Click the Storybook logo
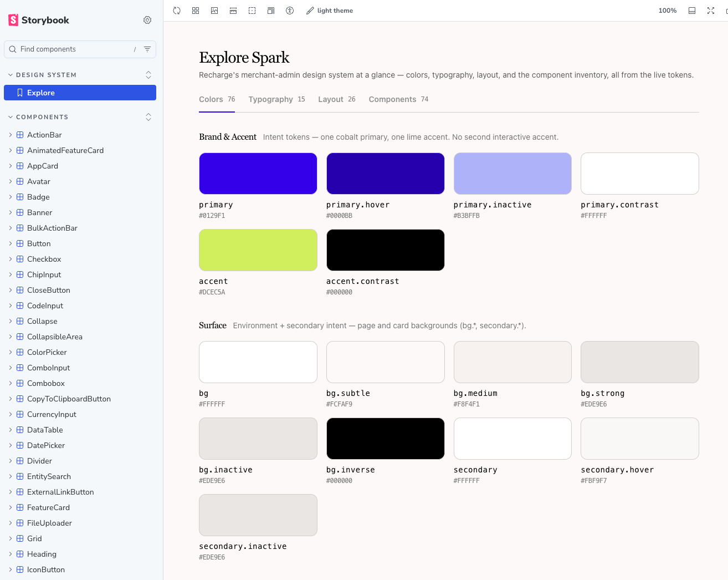 click(x=39, y=20)
